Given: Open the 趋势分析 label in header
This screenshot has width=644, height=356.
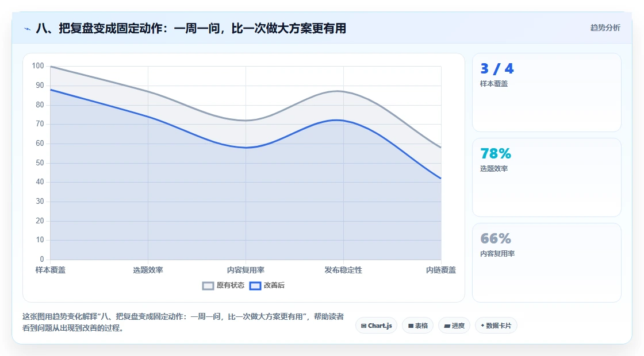Looking at the screenshot, I should coord(605,28).
